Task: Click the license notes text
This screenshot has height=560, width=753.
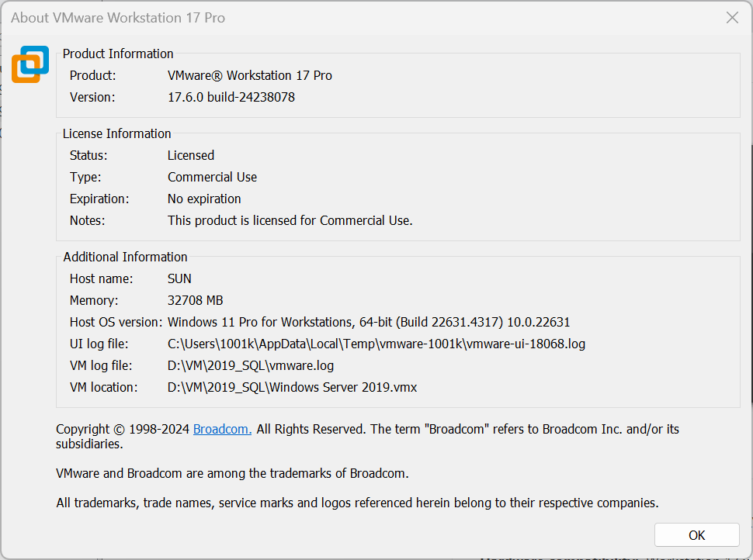Action: (290, 220)
